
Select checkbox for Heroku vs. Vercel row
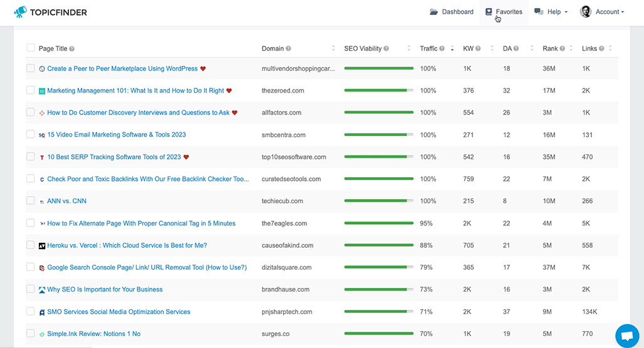(31, 245)
